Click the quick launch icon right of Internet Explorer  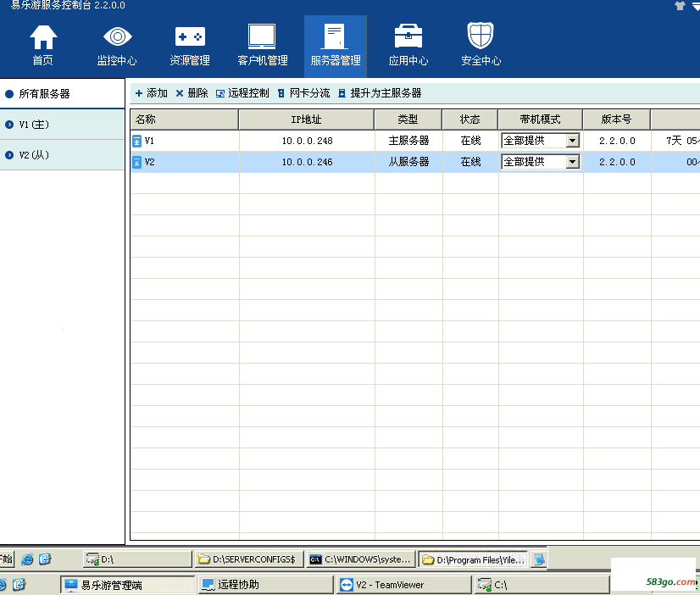click(45, 559)
